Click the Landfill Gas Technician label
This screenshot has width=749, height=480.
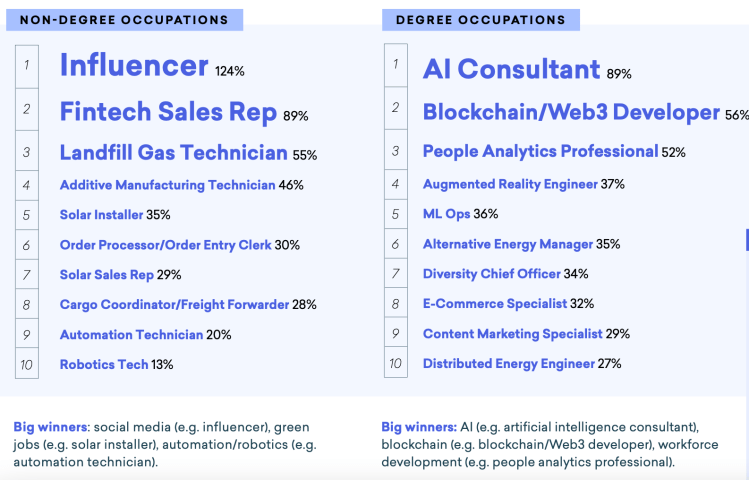click(173, 153)
